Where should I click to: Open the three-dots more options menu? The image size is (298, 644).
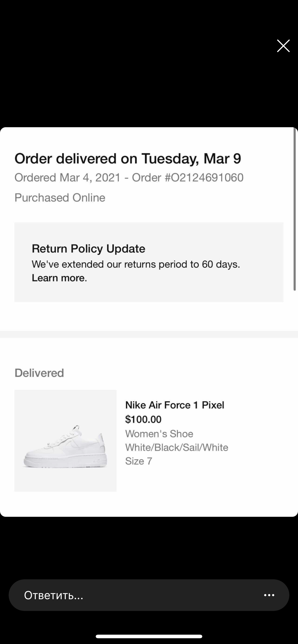(269, 595)
